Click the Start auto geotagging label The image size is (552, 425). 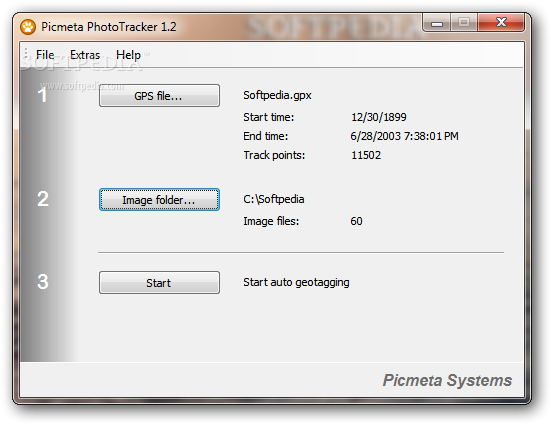pyautogui.click(x=296, y=282)
